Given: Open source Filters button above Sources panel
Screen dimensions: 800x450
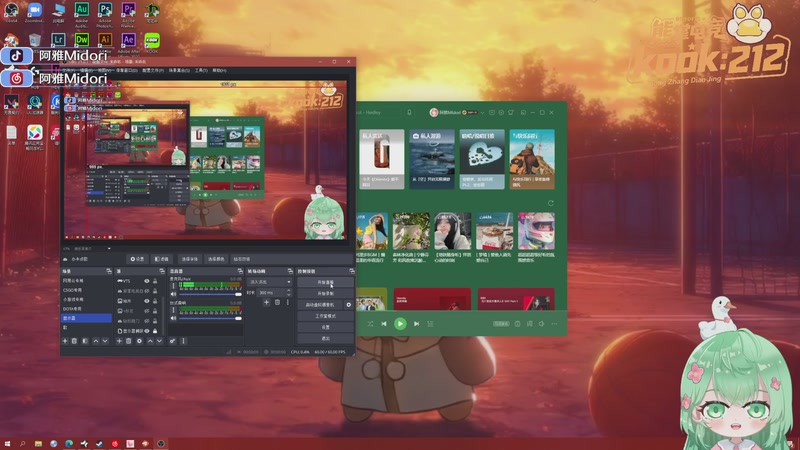Looking at the screenshot, I should [x=162, y=259].
